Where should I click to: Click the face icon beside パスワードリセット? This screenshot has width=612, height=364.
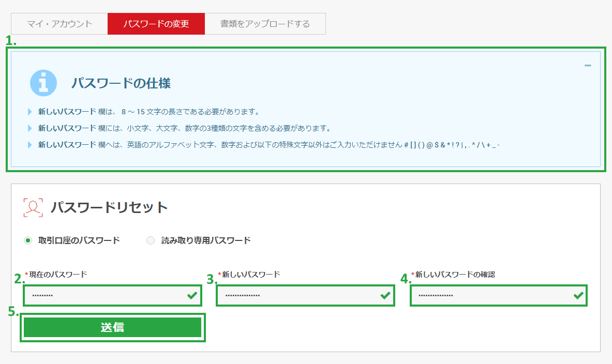[33, 207]
